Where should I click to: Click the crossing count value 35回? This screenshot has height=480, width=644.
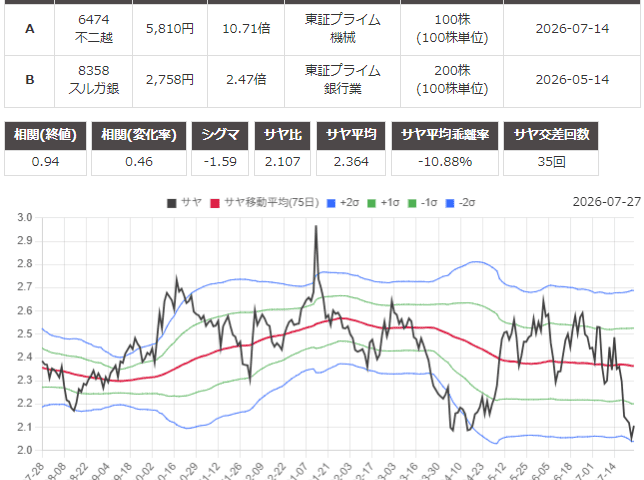551,162
